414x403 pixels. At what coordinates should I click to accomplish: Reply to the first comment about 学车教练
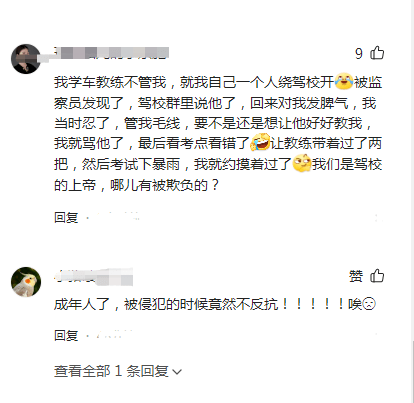coord(66,217)
